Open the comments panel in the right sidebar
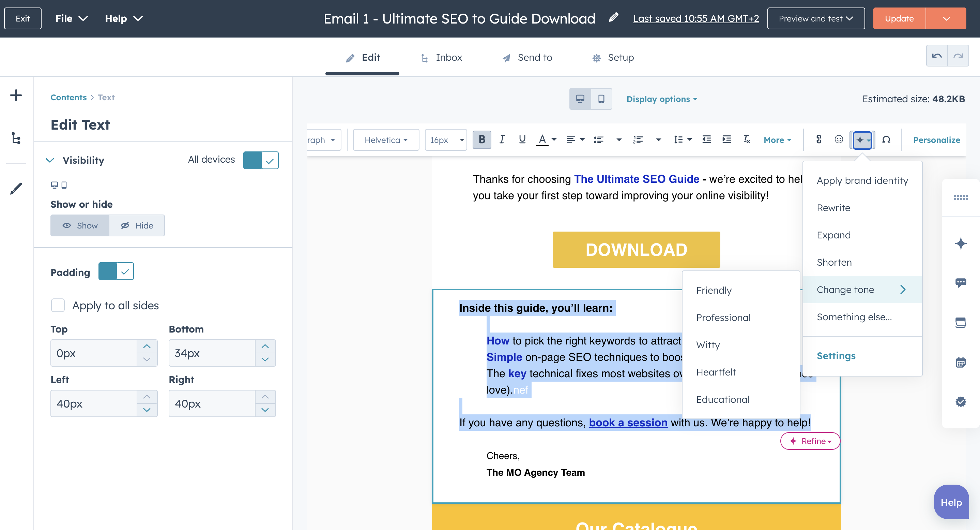 coord(962,282)
